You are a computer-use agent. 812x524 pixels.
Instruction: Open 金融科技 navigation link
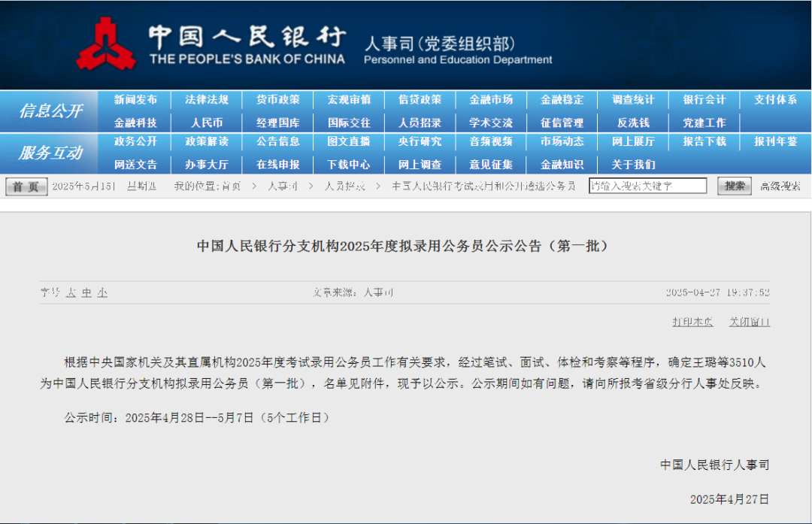[x=135, y=123]
